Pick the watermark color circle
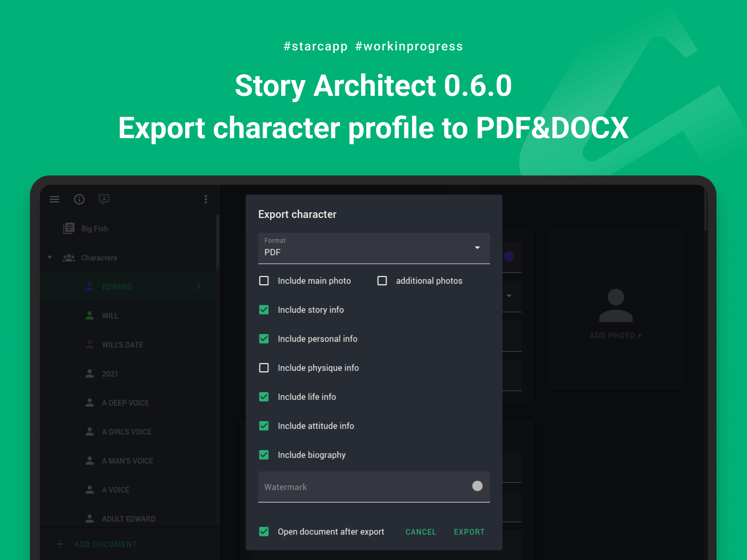Viewport: 747px width, 560px height. 477,486
